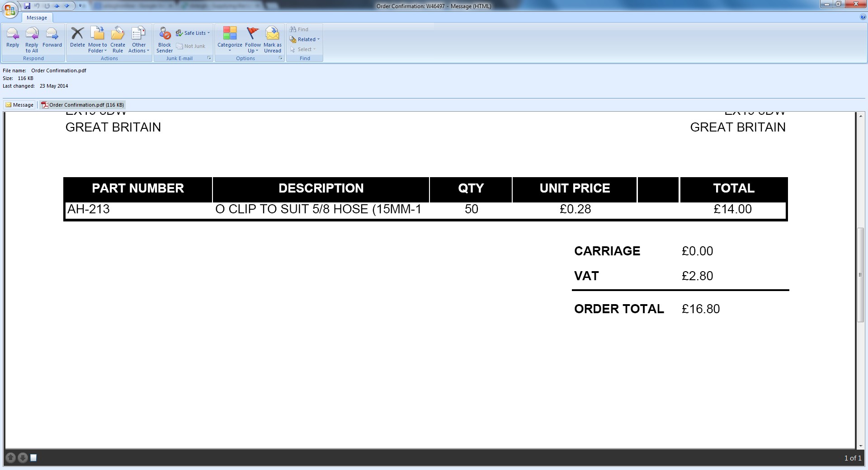The image size is (868, 470).
Task: Go to next PDF page
Action: [23, 458]
